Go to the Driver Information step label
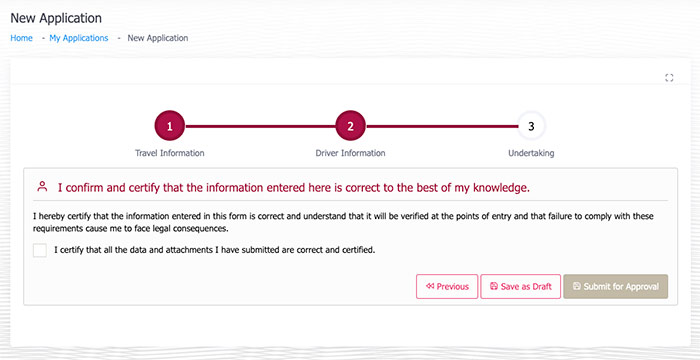Screen dimensions: 700x360 pyautogui.click(x=350, y=153)
